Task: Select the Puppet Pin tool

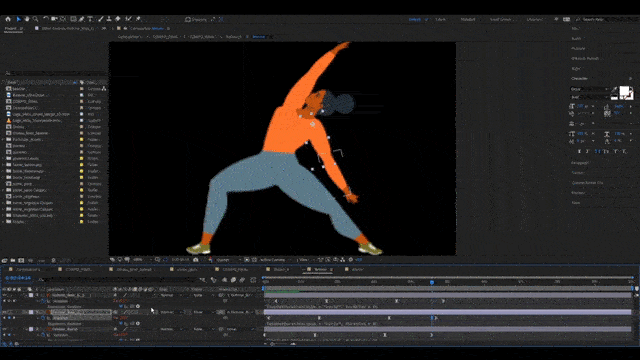Action: coord(138,19)
